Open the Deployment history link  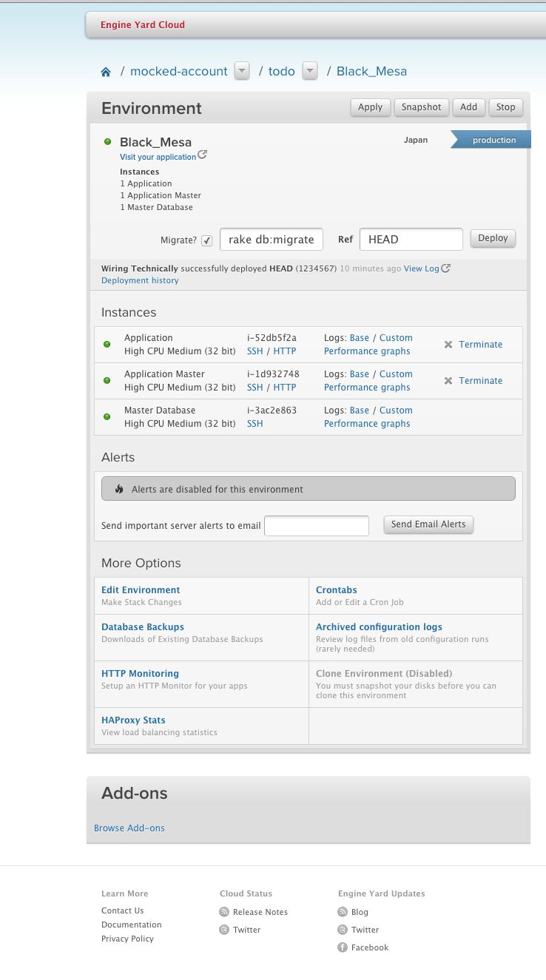click(139, 280)
